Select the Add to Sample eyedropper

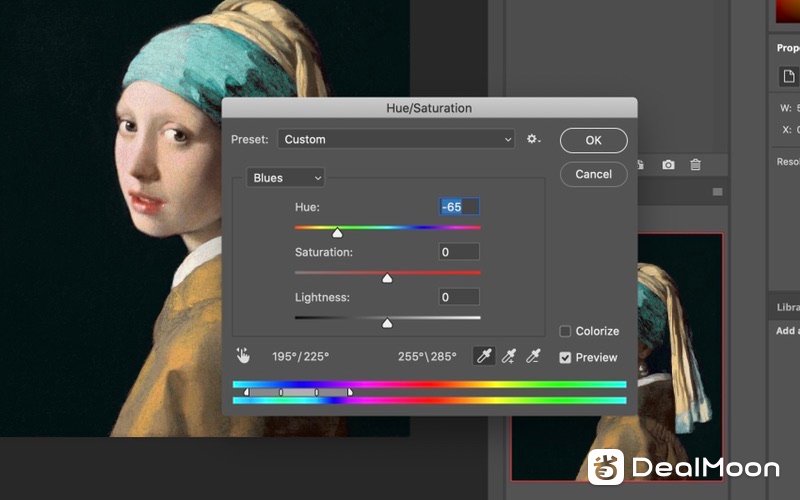coord(509,356)
